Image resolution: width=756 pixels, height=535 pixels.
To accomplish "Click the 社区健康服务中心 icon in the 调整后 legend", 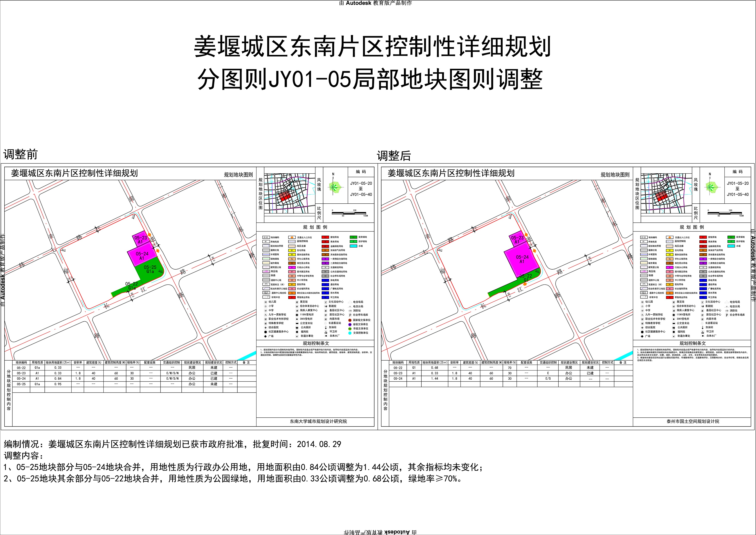I will (x=642, y=332).
